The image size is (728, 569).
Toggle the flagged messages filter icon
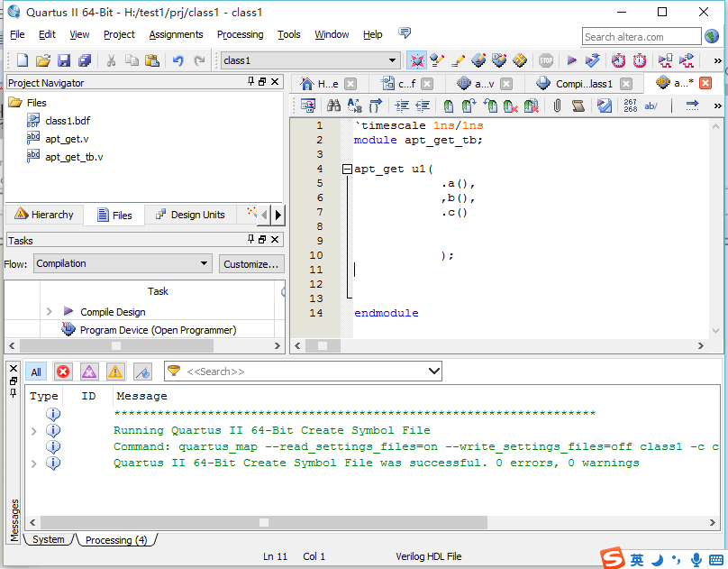click(142, 372)
